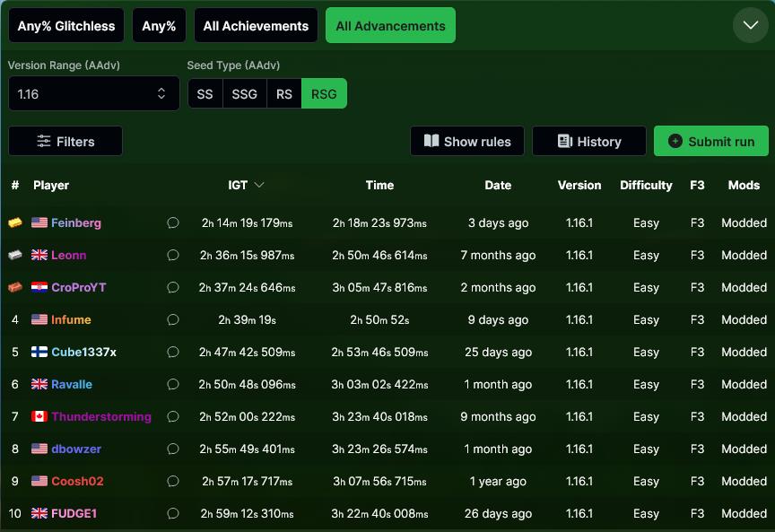Click the comment bubble icon in Feinberg's row
775x532 pixels.
(173, 223)
